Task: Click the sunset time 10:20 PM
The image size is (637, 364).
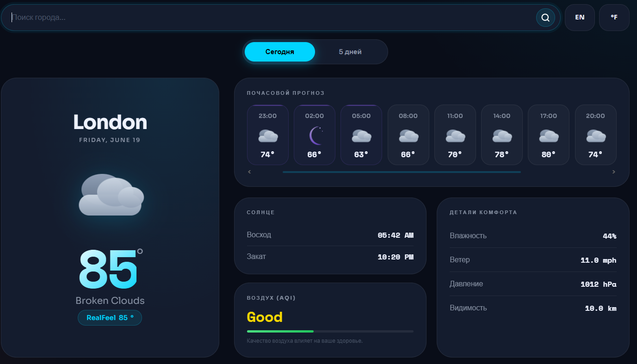Action: (396, 257)
